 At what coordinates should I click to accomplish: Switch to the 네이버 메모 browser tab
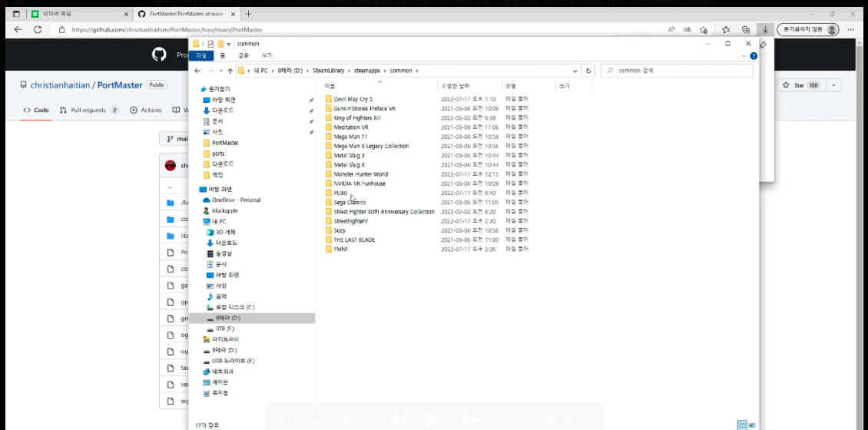pyautogui.click(x=80, y=14)
